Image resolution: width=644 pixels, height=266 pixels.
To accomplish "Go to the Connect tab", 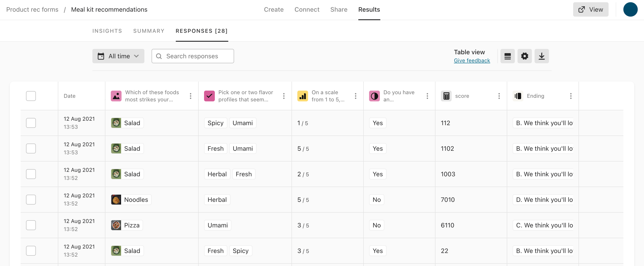I will tap(307, 10).
